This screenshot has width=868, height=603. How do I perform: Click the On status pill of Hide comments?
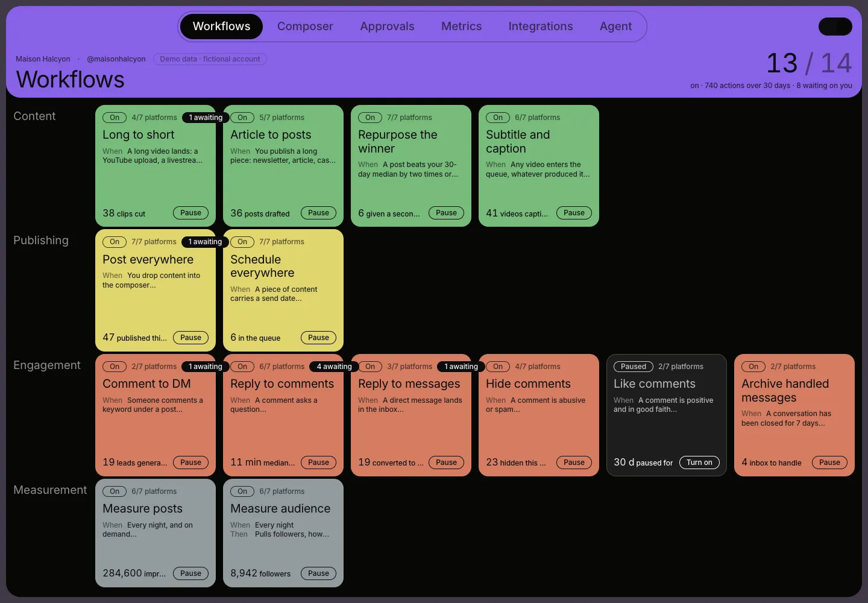coord(498,367)
